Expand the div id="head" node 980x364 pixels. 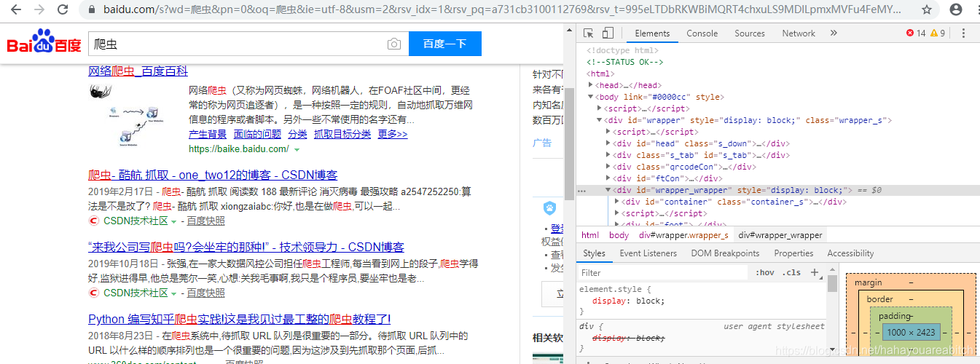pos(608,143)
